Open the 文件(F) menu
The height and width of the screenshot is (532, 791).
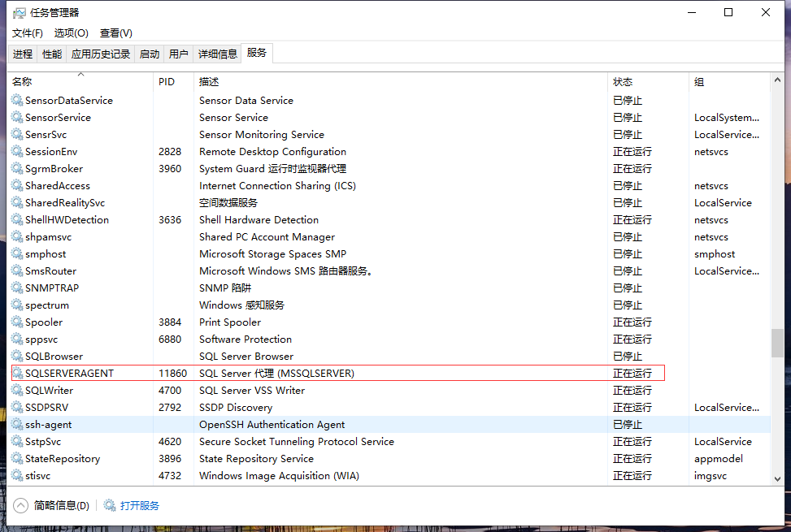tap(28, 33)
